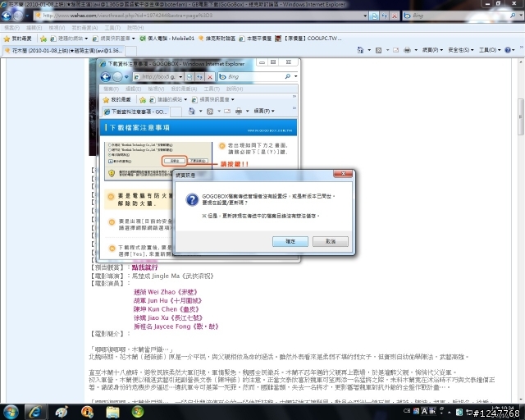Click add-to-favorites-bar icon in main window

[43, 39]
